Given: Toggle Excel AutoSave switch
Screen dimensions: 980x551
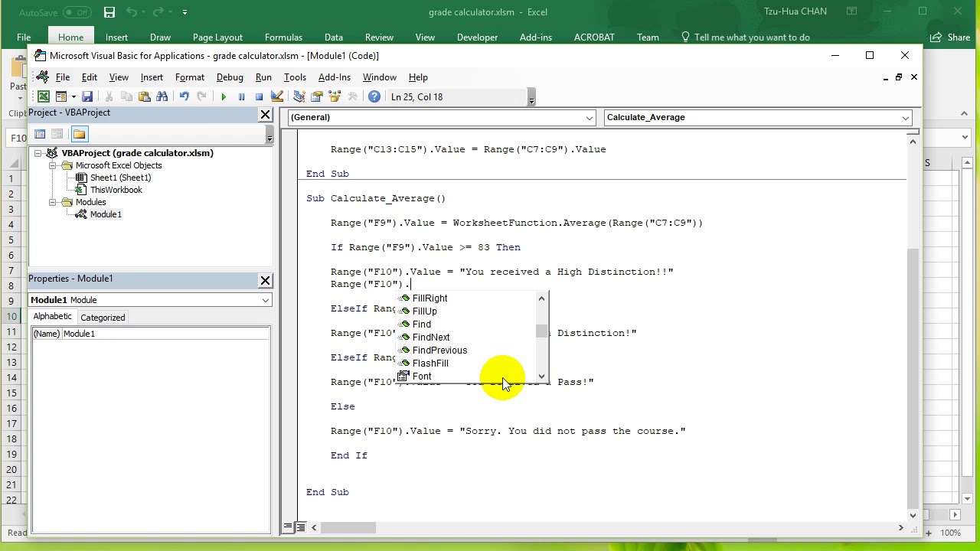Looking at the screenshot, I should 77,12.
